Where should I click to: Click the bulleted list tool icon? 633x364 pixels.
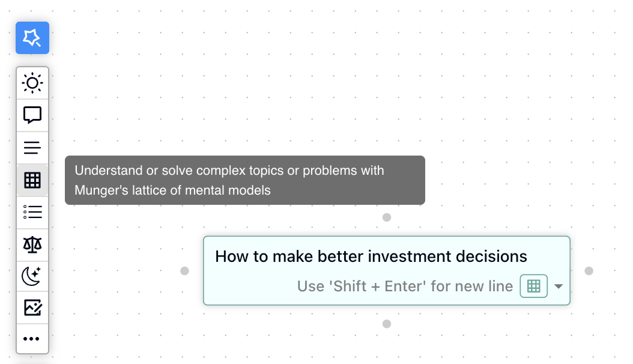tap(32, 212)
